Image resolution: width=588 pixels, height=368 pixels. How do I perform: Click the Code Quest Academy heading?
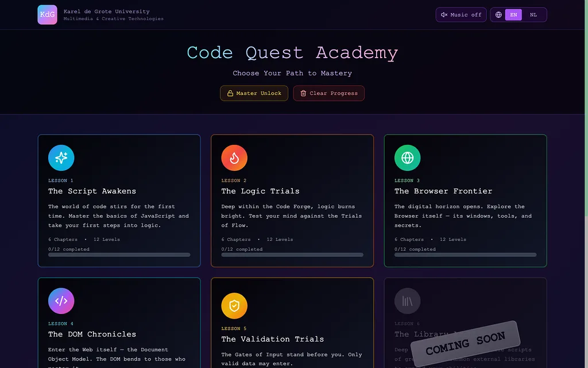click(292, 52)
